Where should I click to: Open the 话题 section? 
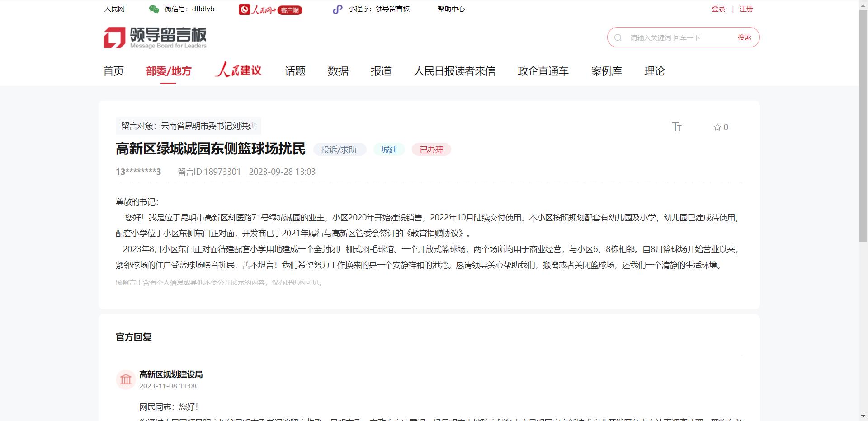295,71
